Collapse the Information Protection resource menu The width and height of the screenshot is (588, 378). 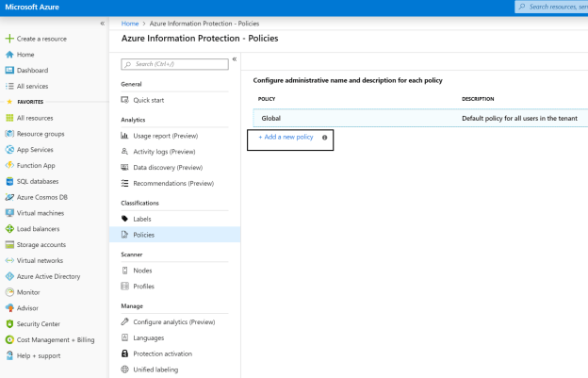(x=235, y=59)
